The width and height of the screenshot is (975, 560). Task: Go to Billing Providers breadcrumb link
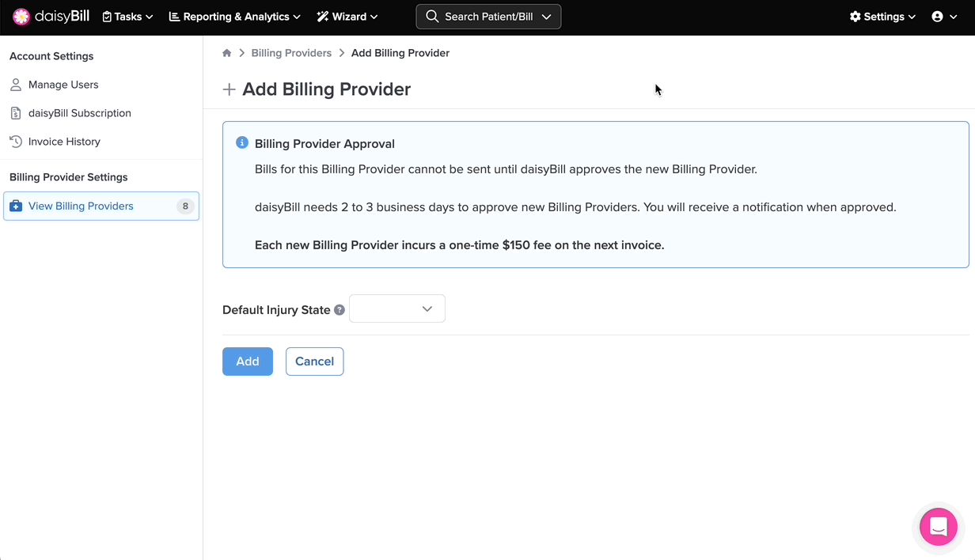pyautogui.click(x=291, y=53)
